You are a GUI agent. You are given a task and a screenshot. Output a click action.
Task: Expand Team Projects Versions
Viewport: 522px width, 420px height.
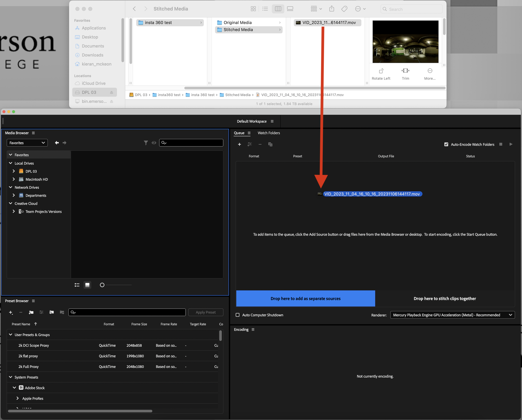coord(14,211)
